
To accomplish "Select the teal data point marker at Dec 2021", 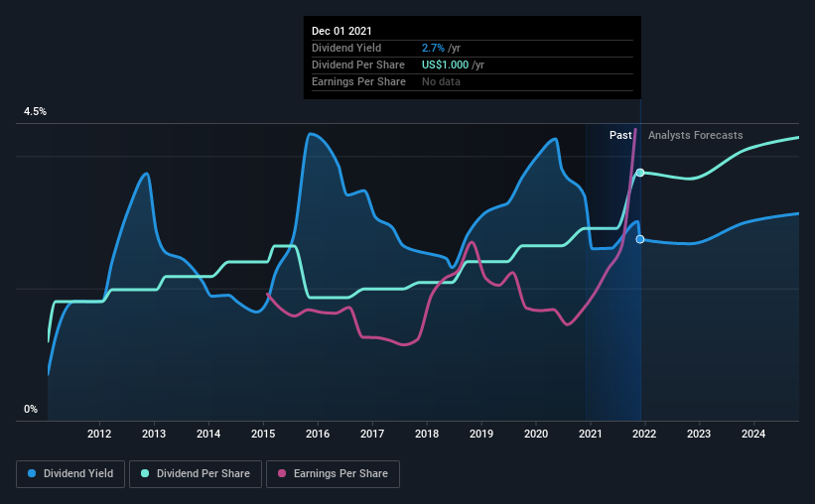I will [x=640, y=173].
